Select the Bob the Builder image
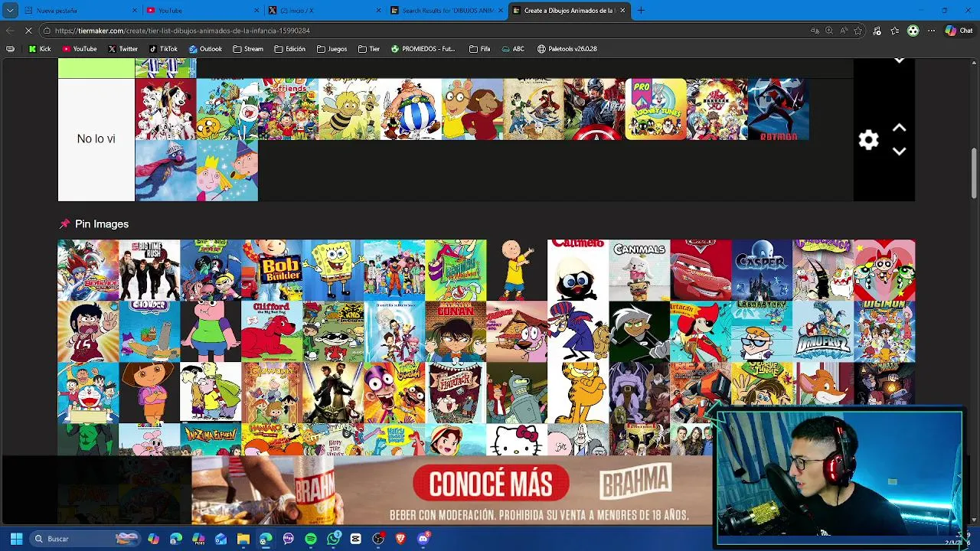980x551 pixels. (272, 270)
